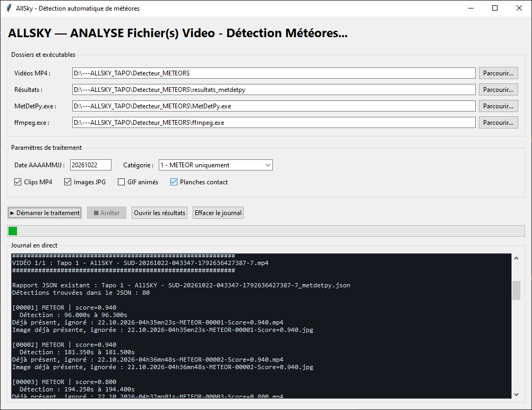Click log line "Détections trouvées dans le JSON : 80"
This screenshot has width=532, height=410.
pyautogui.click(x=81, y=293)
